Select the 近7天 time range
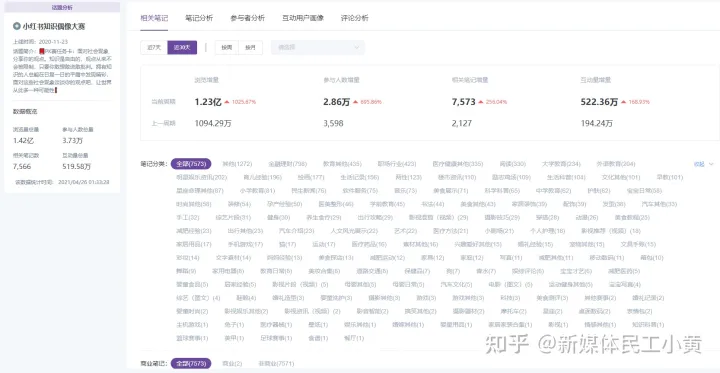This screenshot has height=373, width=720. tap(154, 48)
